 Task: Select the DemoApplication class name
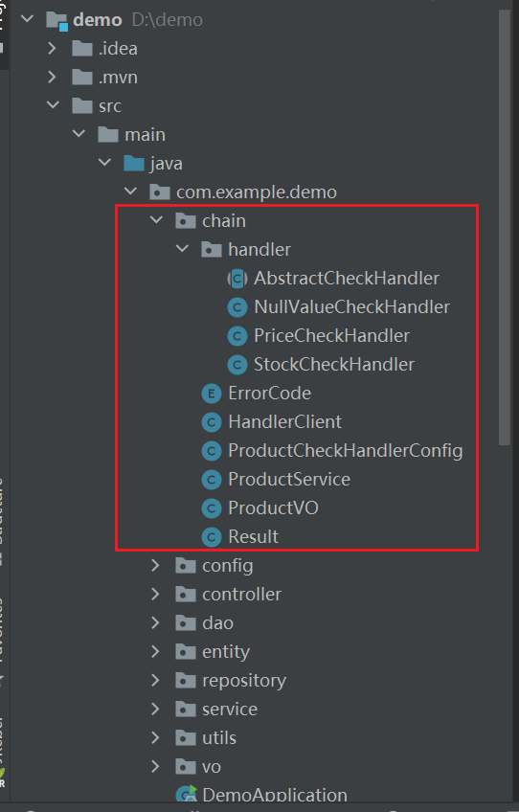point(275,795)
